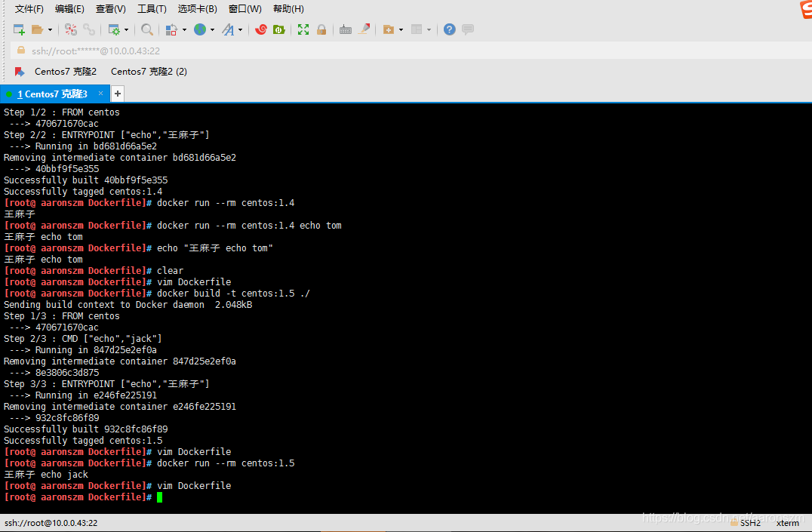Click the greyed Reconnect link icon

[x=89, y=29]
